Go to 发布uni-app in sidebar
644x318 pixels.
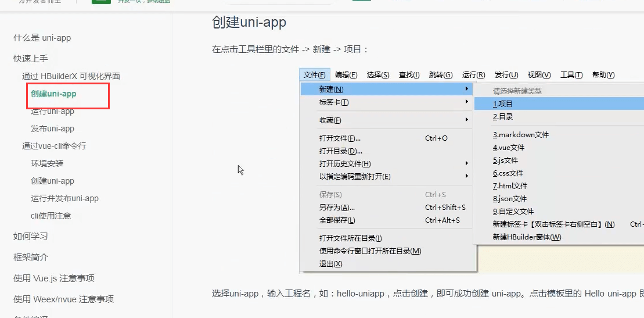click(53, 128)
